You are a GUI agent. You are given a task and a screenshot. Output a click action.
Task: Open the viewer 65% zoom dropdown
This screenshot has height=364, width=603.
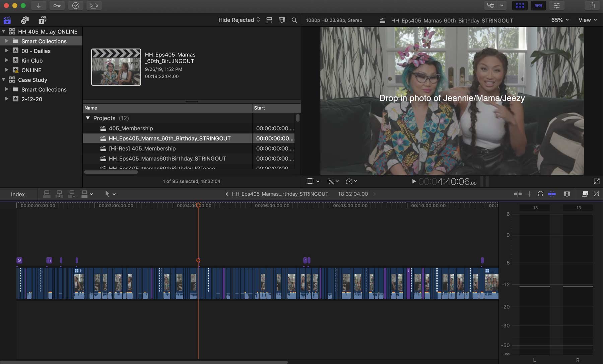(560, 20)
